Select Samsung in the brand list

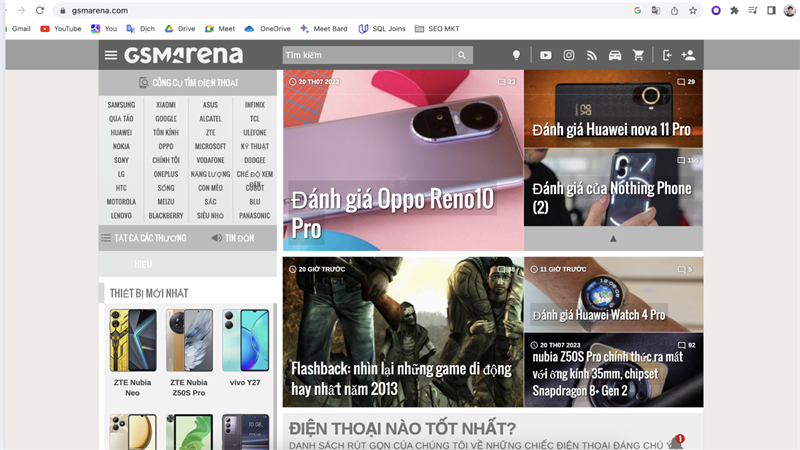121,104
